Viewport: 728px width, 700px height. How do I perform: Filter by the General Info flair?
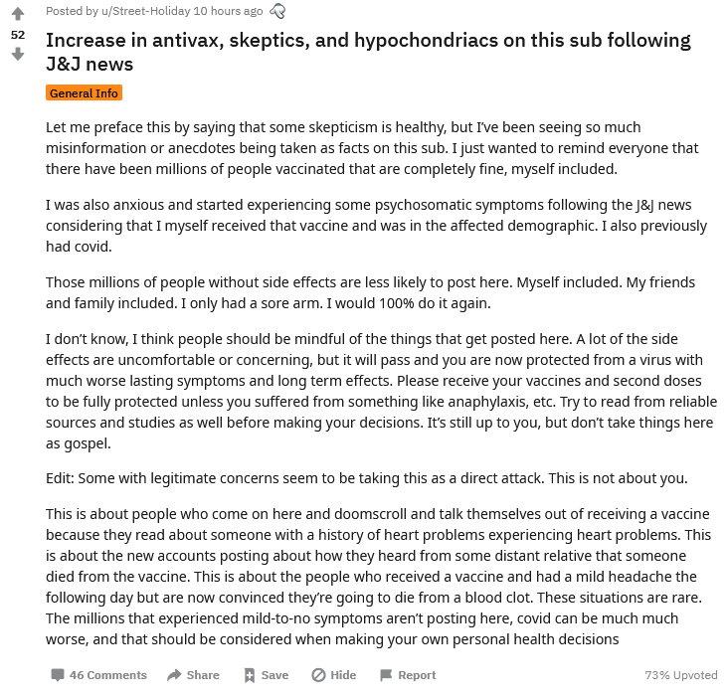[84, 92]
